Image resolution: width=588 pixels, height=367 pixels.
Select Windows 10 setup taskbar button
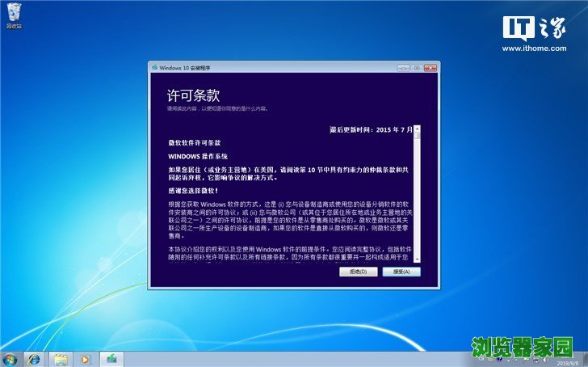111,358
